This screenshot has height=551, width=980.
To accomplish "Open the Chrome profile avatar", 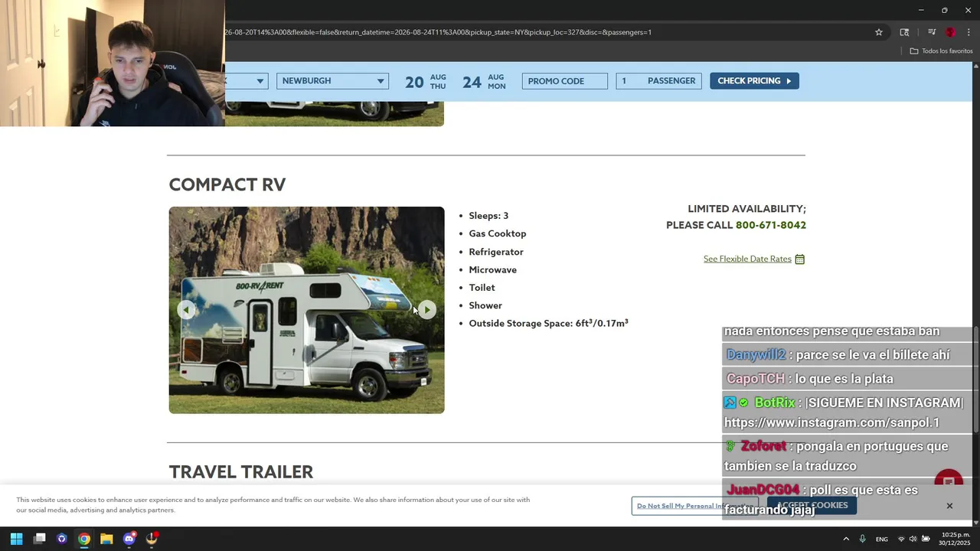I will tap(950, 32).
